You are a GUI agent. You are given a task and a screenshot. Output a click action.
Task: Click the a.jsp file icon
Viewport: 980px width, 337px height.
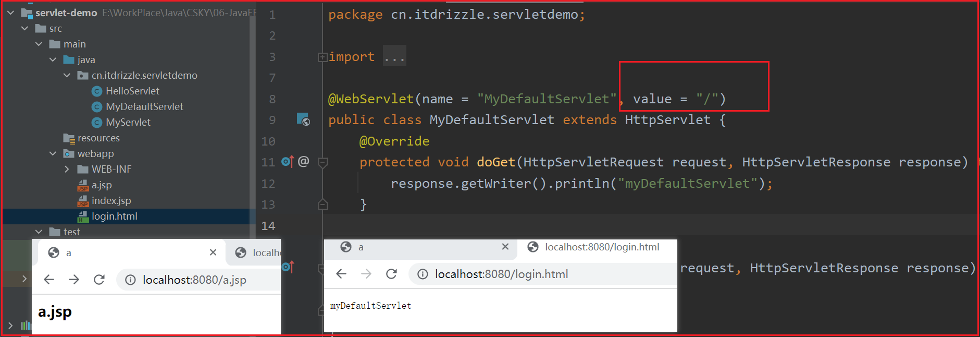tap(83, 185)
